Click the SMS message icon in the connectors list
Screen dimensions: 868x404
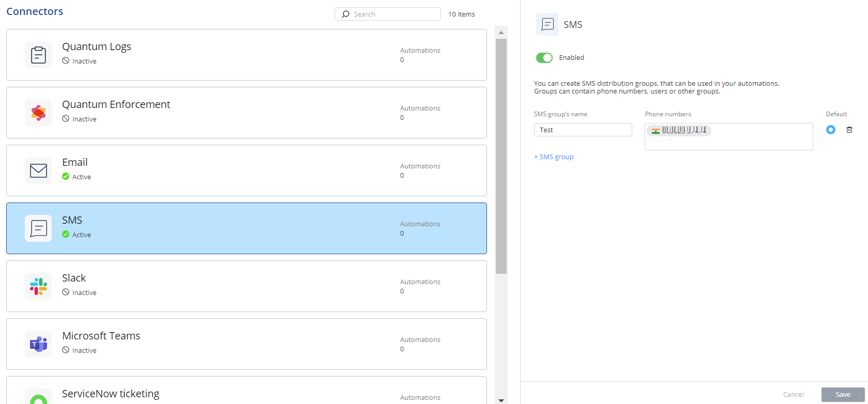point(38,228)
